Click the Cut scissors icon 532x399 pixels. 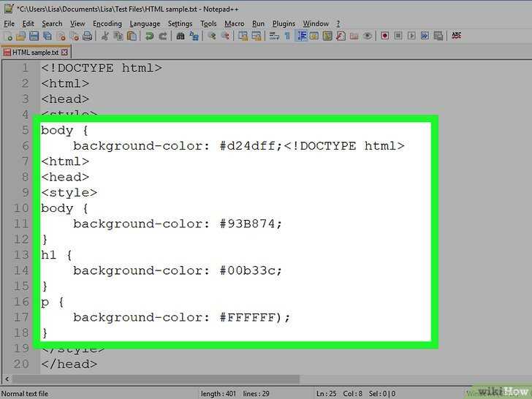(104, 36)
